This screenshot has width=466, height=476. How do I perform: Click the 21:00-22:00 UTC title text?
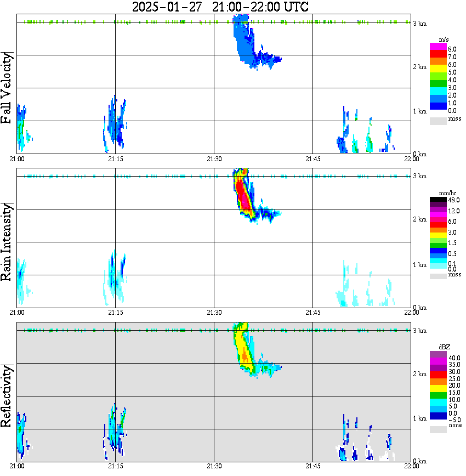point(260,7)
